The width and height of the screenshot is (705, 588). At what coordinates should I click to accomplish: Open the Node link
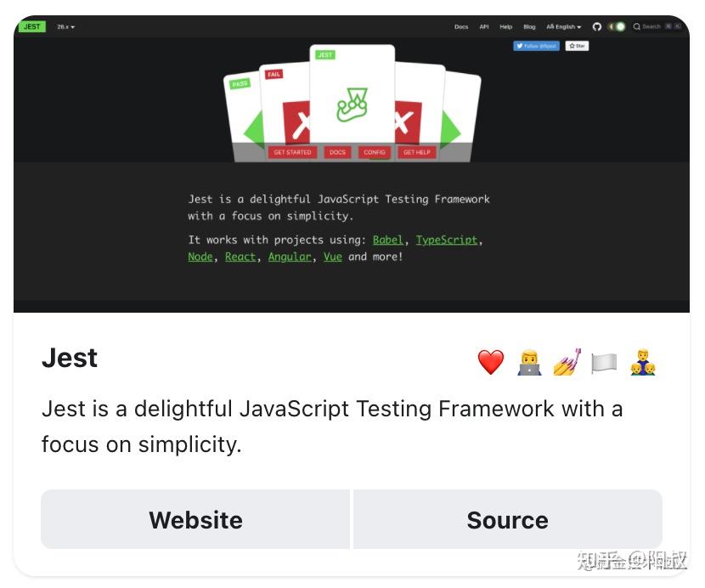click(x=200, y=257)
